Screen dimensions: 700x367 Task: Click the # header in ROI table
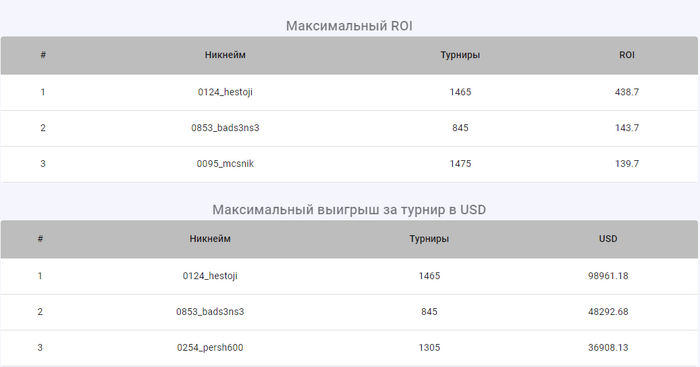(x=43, y=55)
